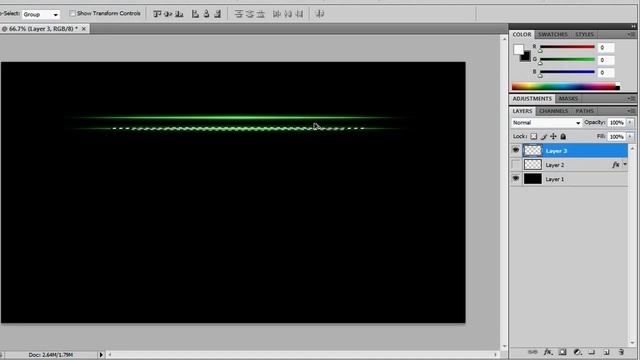Click the foreground color swatch
This screenshot has width=640, height=360.
pos(518,50)
